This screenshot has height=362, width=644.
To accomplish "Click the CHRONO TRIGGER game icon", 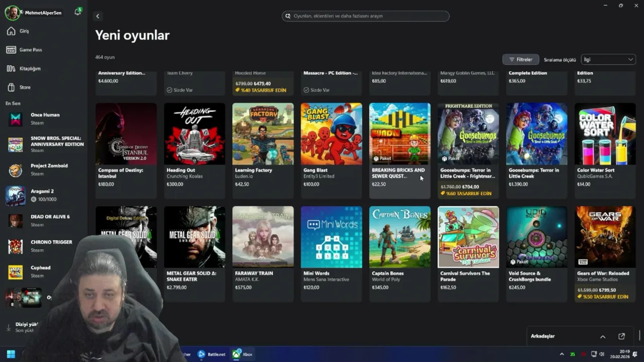I will [x=15, y=246].
